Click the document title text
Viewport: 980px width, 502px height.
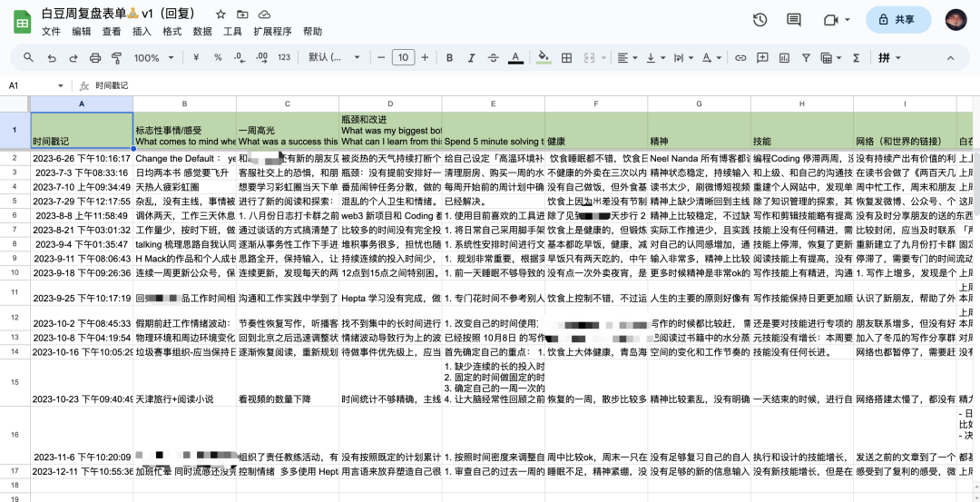[119, 14]
